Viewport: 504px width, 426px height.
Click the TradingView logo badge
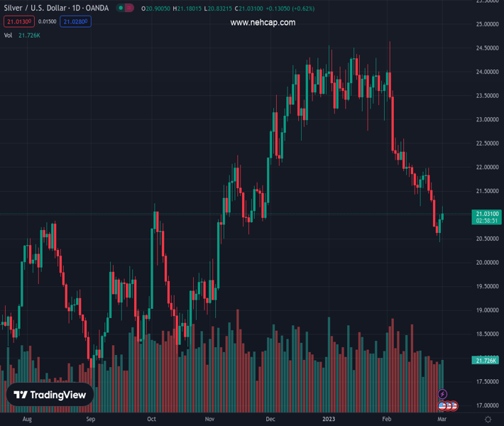pos(50,395)
